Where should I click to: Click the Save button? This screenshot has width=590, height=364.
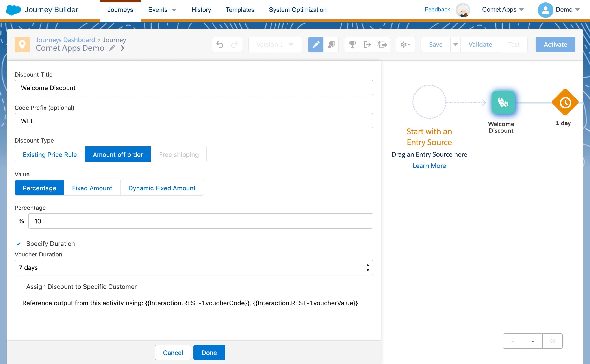coord(436,45)
